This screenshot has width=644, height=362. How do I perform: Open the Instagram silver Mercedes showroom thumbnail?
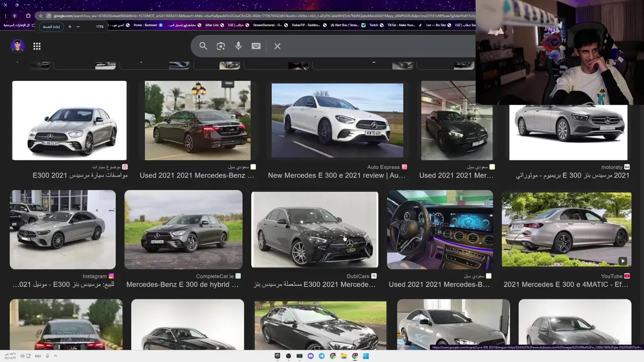tap(63, 230)
